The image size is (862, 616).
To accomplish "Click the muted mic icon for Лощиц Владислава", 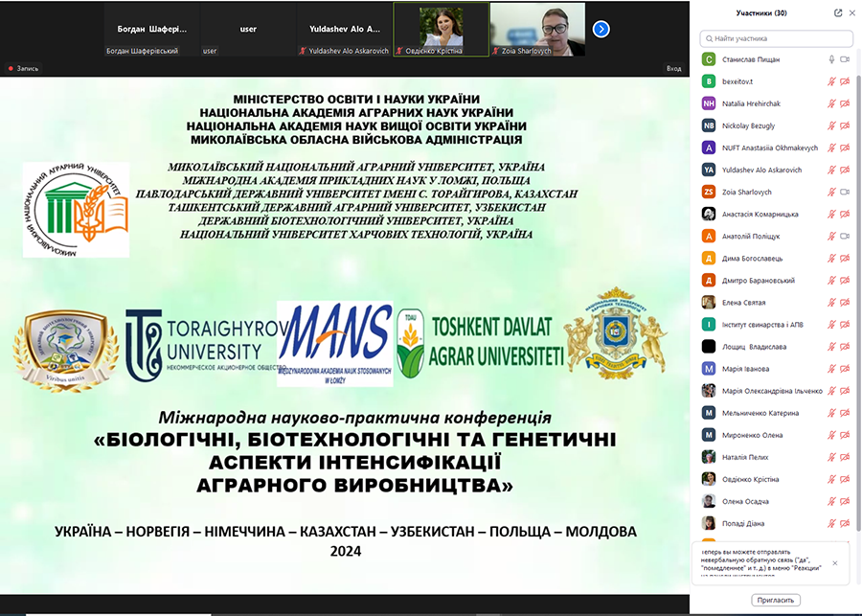I will pos(831,347).
